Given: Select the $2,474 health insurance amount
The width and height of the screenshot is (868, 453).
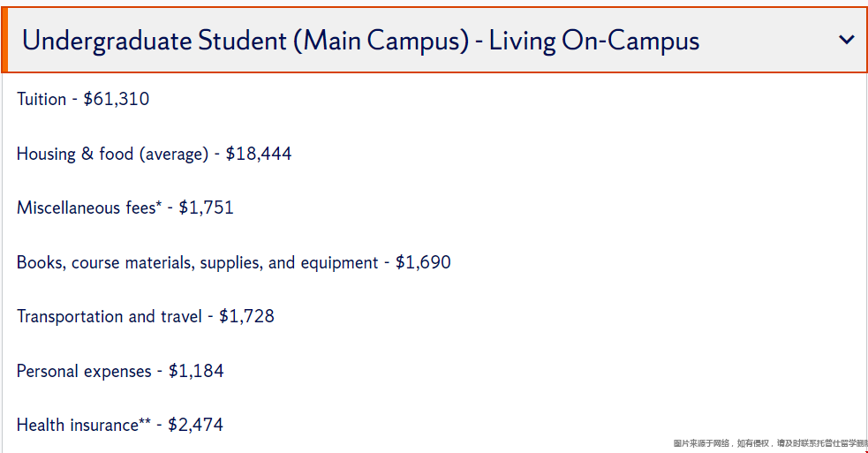Looking at the screenshot, I should (x=196, y=426).
